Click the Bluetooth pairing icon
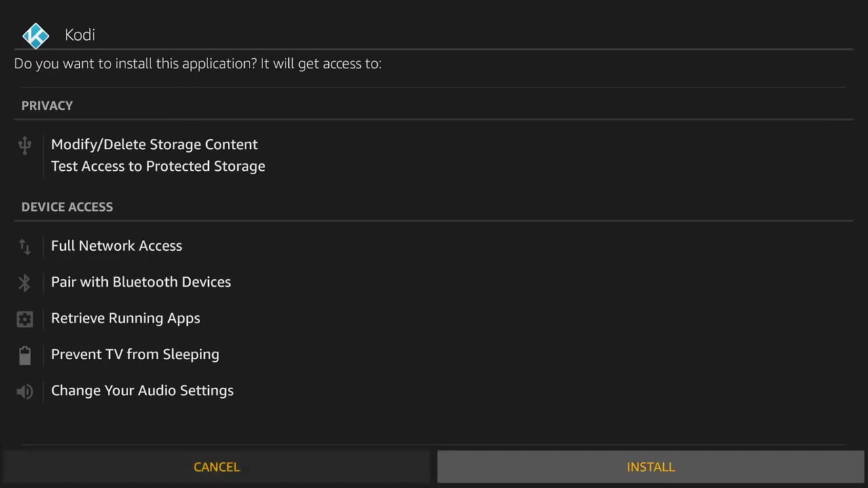The image size is (868, 488). tap(25, 283)
